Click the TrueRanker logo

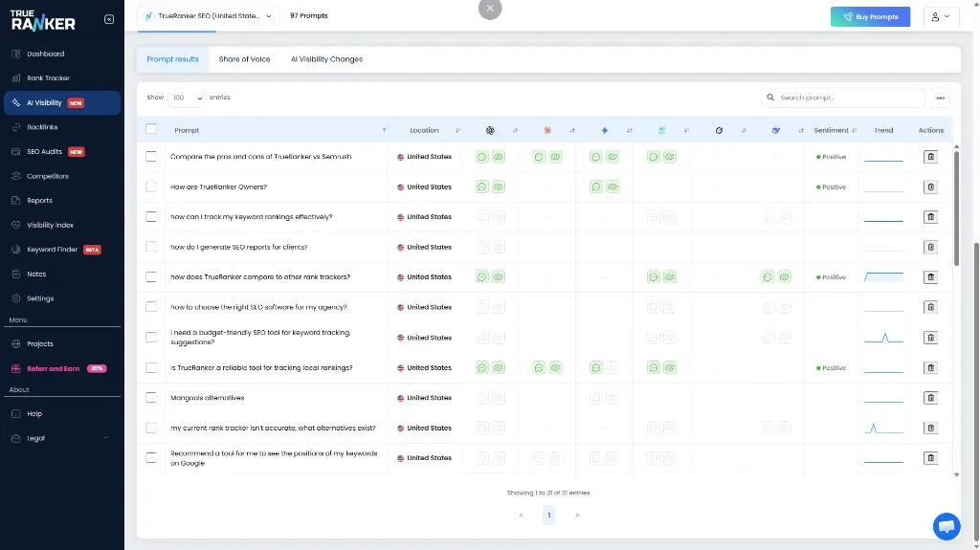pyautogui.click(x=43, y=20)
